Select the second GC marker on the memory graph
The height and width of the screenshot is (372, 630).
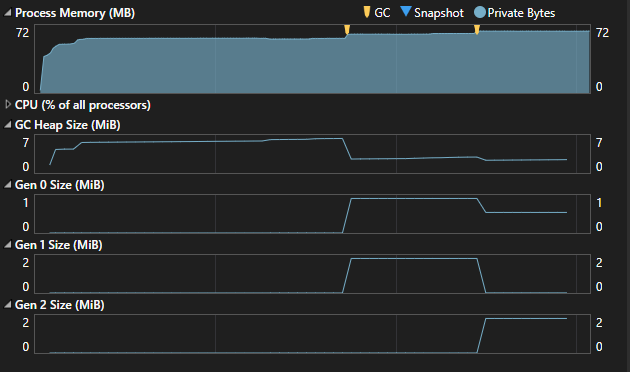pos(477,30)
